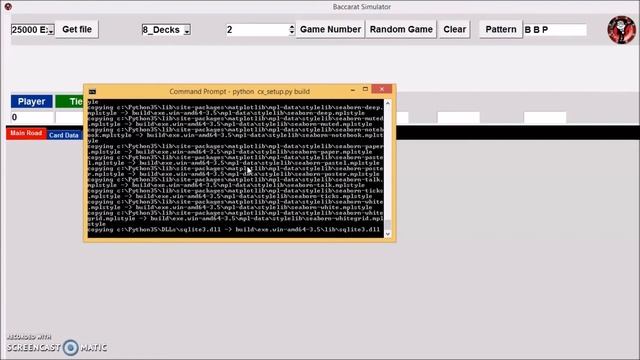Close the Command Prompt window
640x360 pixels.
382,89
